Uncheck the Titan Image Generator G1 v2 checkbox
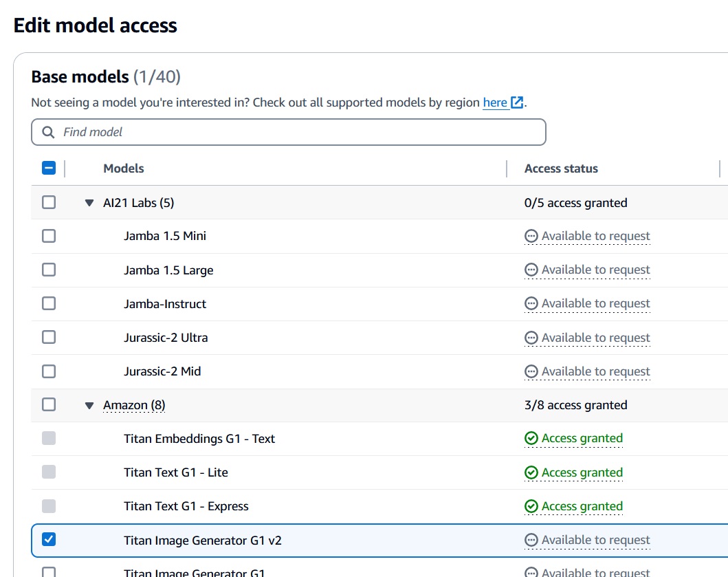 48,540
